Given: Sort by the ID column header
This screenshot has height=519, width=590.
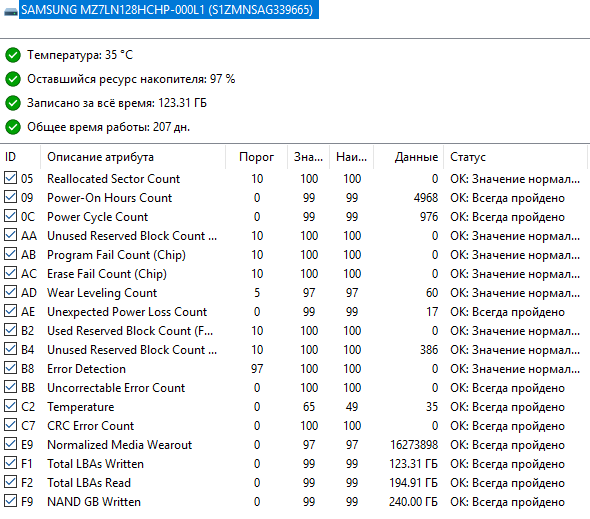Looking at the screenshot, I should [x=21, y=157].
